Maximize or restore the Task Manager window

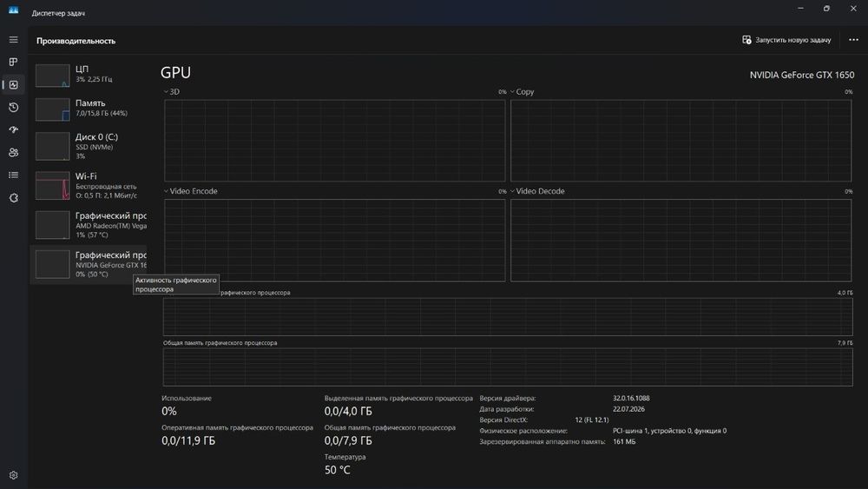pos(826,9)
